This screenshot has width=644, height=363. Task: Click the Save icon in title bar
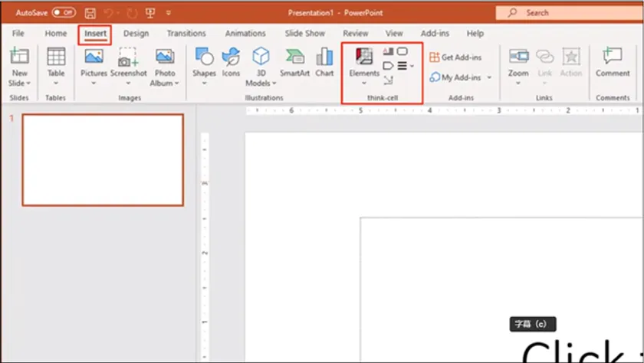coord(90,13)
